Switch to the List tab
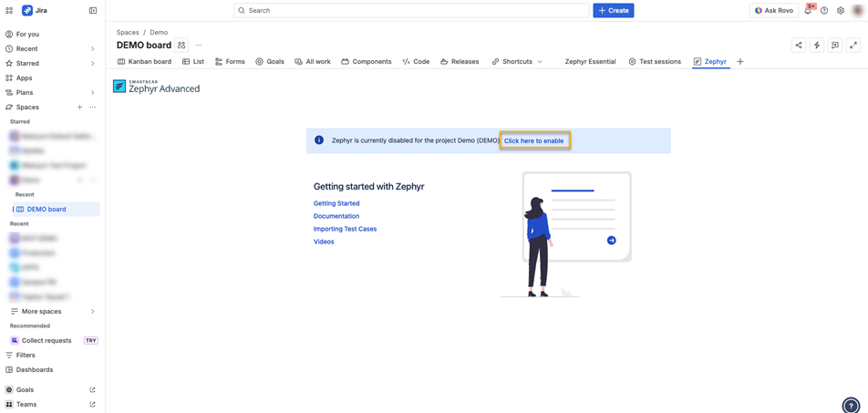868x413 pixels. [193, 61]
